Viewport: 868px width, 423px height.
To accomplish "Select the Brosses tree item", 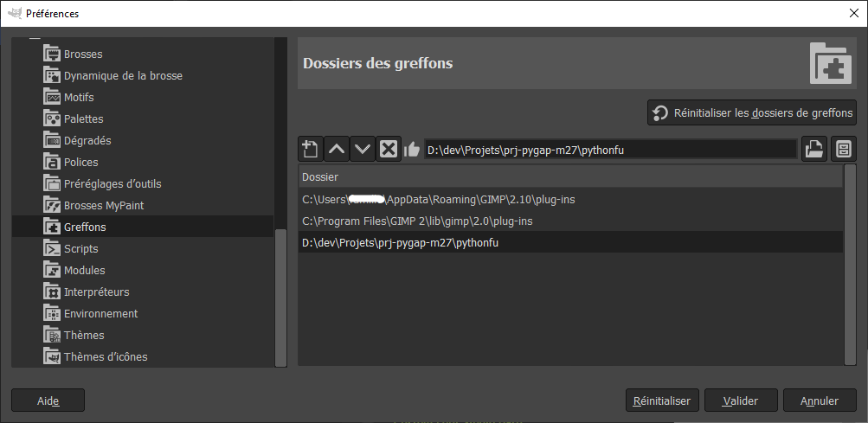I will coord(142,54).
